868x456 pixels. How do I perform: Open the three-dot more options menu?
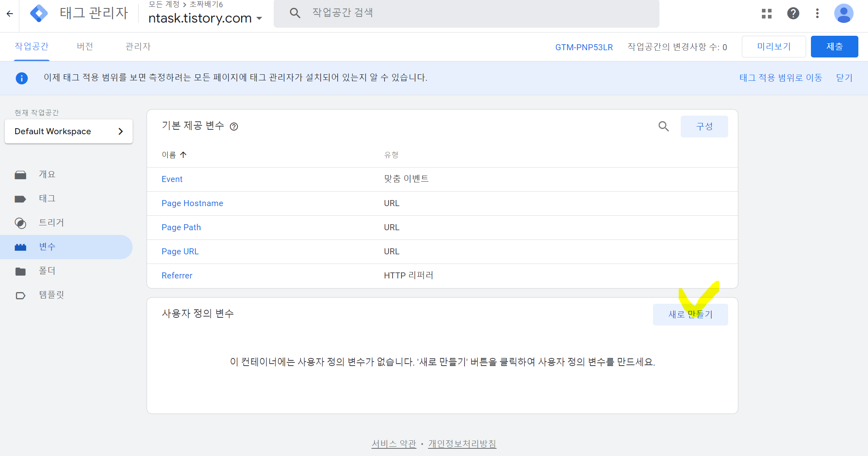pos(817,14)
